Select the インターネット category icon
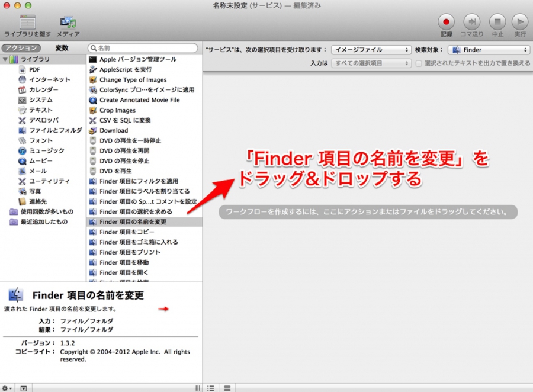This screenshot has height=392, width=533. (x=22, y=79)
